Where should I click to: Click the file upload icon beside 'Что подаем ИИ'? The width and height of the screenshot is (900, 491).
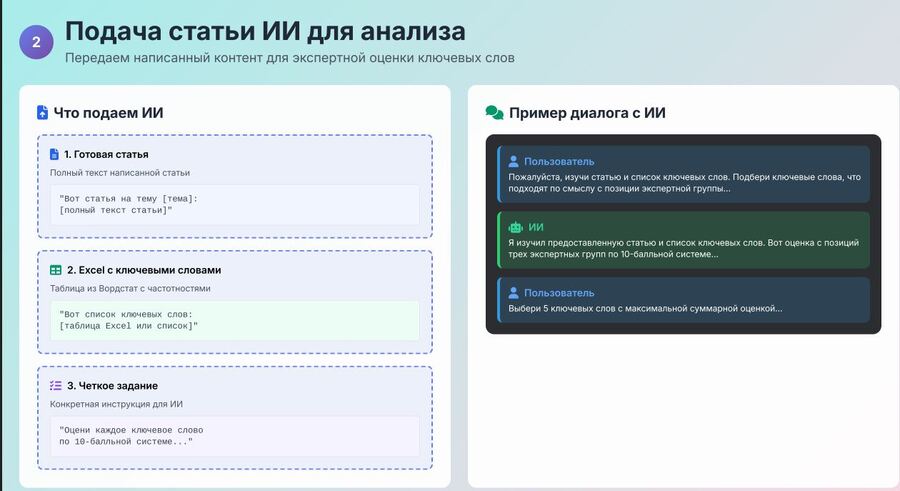pyautogui.click(x=42, y=113)
